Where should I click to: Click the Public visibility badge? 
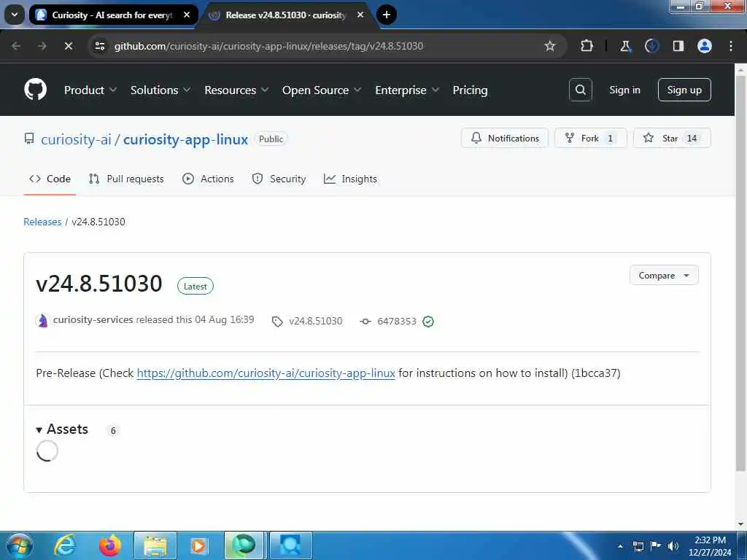point(271,139)
